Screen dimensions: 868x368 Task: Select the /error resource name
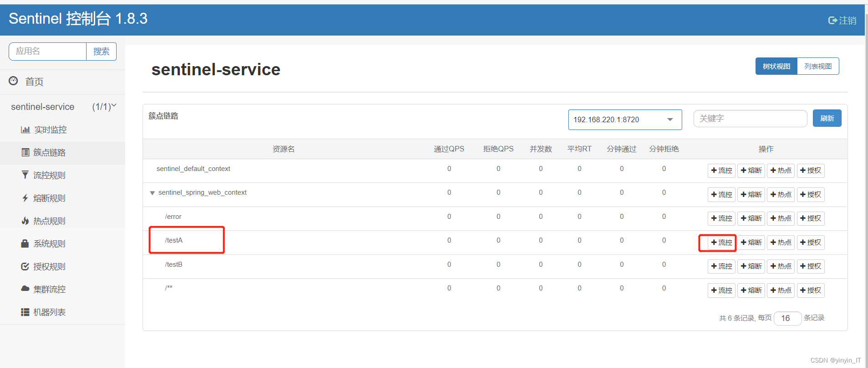[x=173, y=217]
